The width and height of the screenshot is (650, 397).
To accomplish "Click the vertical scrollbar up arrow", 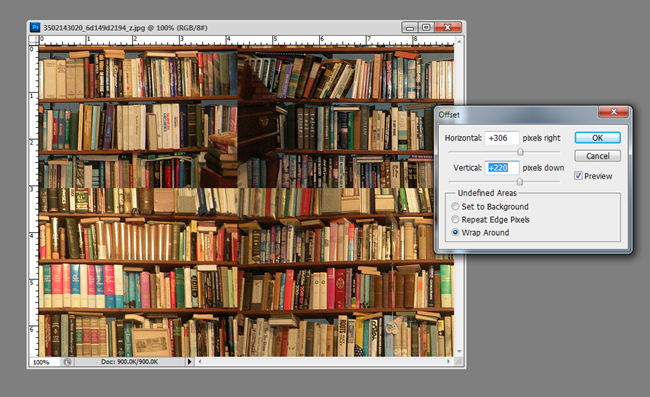I will coord(459,41).
